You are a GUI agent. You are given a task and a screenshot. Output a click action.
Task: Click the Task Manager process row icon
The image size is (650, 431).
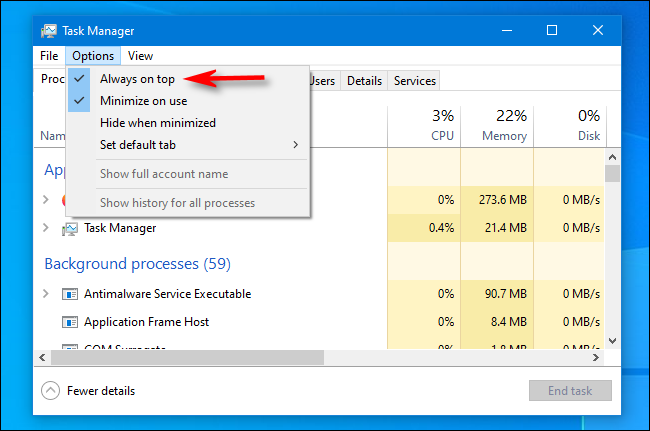pos(70,228)
